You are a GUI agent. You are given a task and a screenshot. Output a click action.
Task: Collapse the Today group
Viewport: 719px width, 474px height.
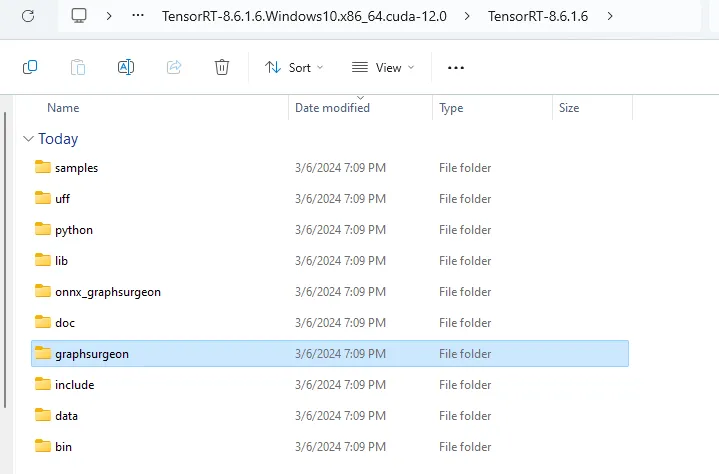[x=28, y=138]
